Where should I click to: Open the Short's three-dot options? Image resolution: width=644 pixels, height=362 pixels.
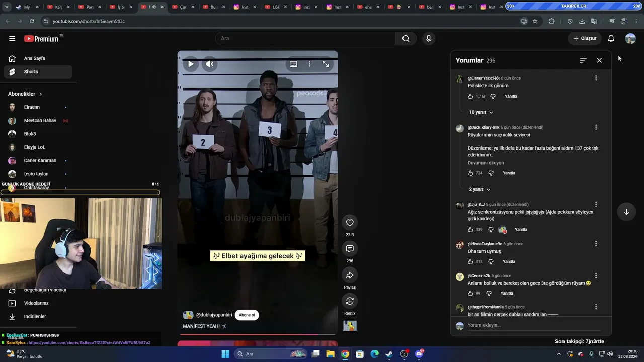[x=309, y=64]
